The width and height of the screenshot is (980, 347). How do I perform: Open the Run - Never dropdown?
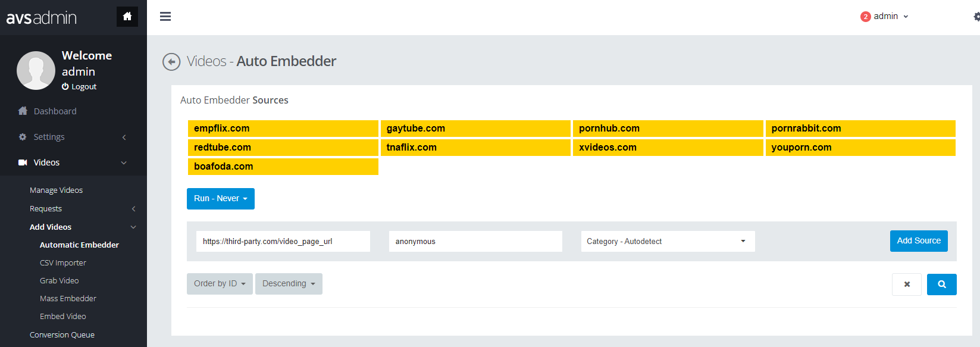pyautogui.click(x=221, y=199)
